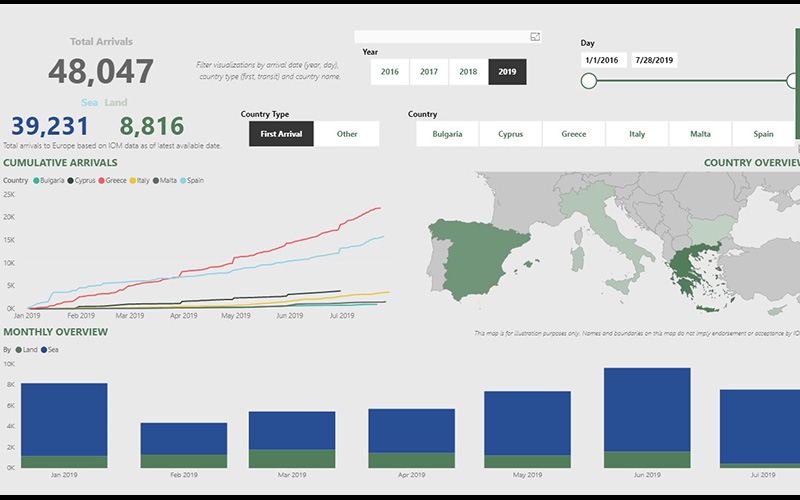Screen dimensions: 800x500
Task: Filter by Cyprus in Country slicer
Action: tap(510, 134)
